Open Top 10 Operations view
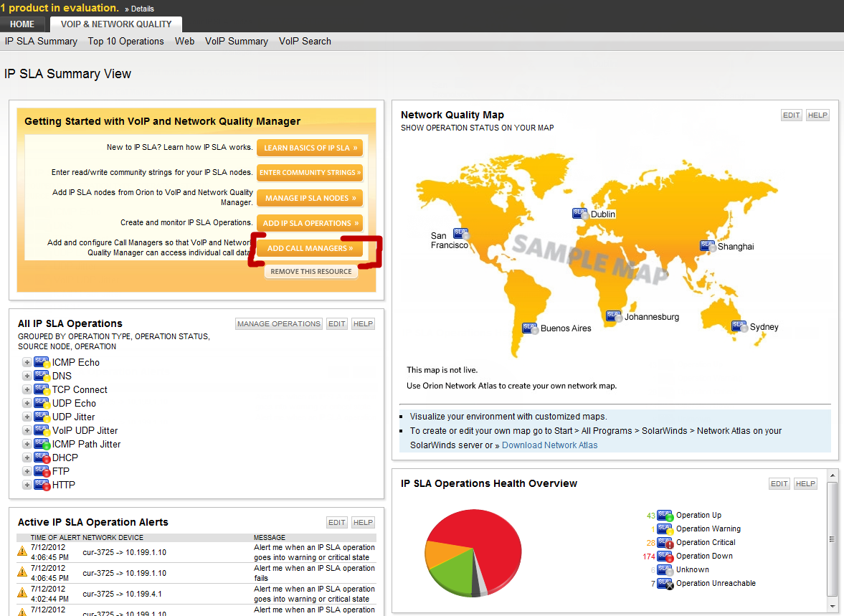 pos(126,42)
